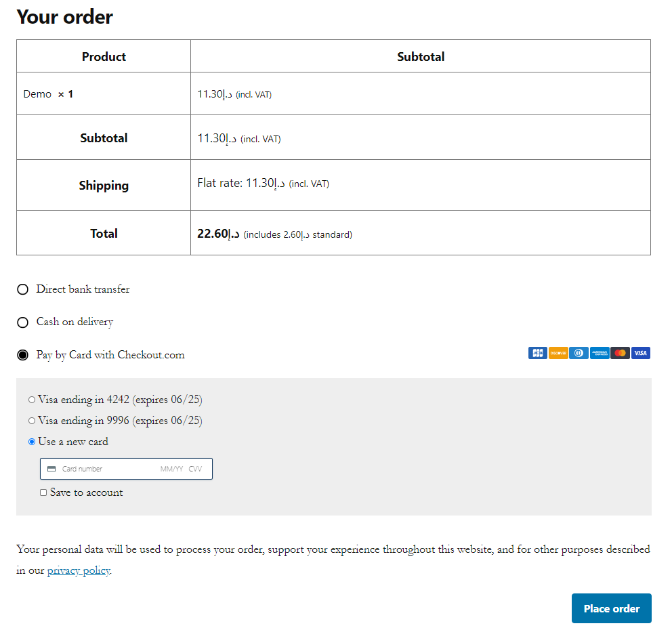The width and height of the screenshot is (672, 630).
Task: Click the MM/YY expiry date field
Action: [x=171, y=469]
